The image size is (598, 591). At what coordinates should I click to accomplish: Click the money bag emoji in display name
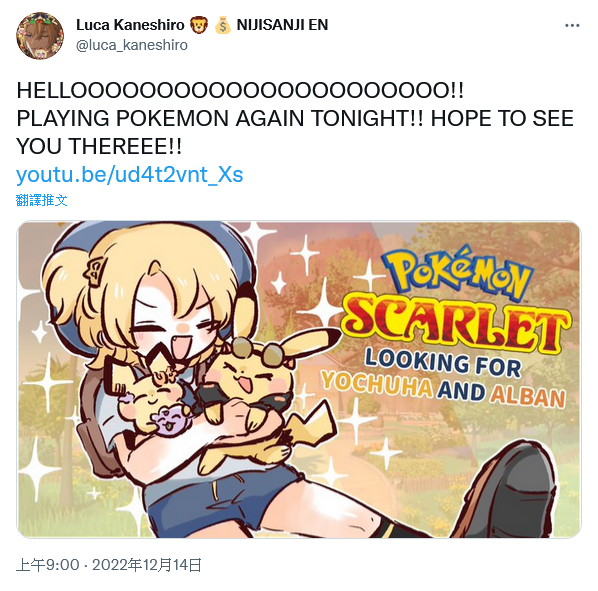point(222,25)
